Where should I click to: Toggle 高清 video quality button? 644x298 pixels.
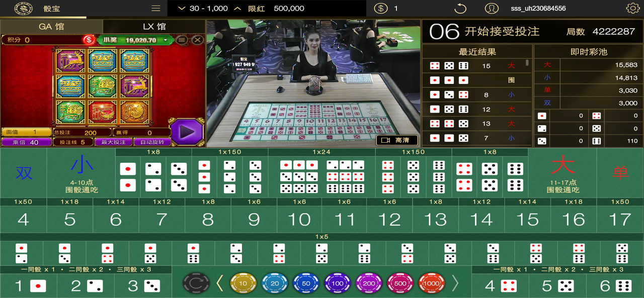397,140
